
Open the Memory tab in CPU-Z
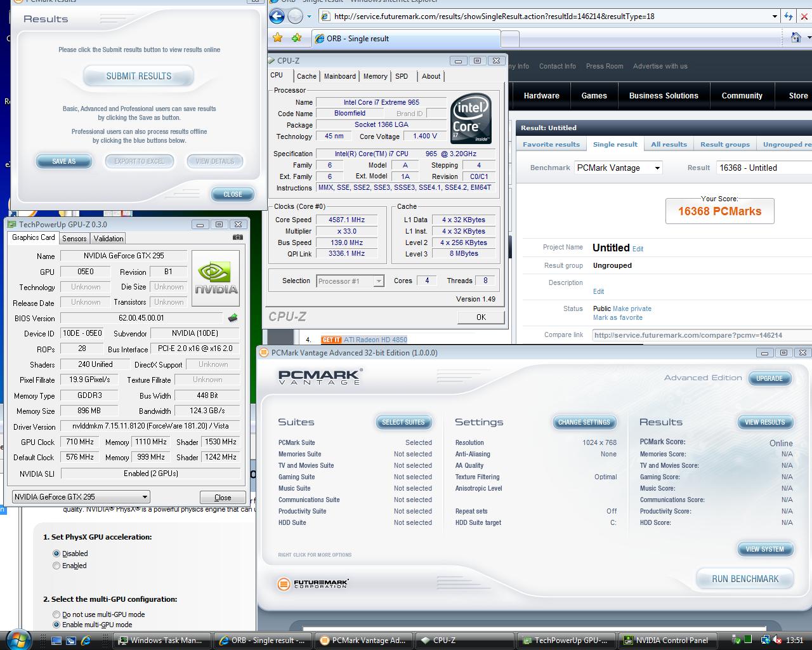(375, 76)
